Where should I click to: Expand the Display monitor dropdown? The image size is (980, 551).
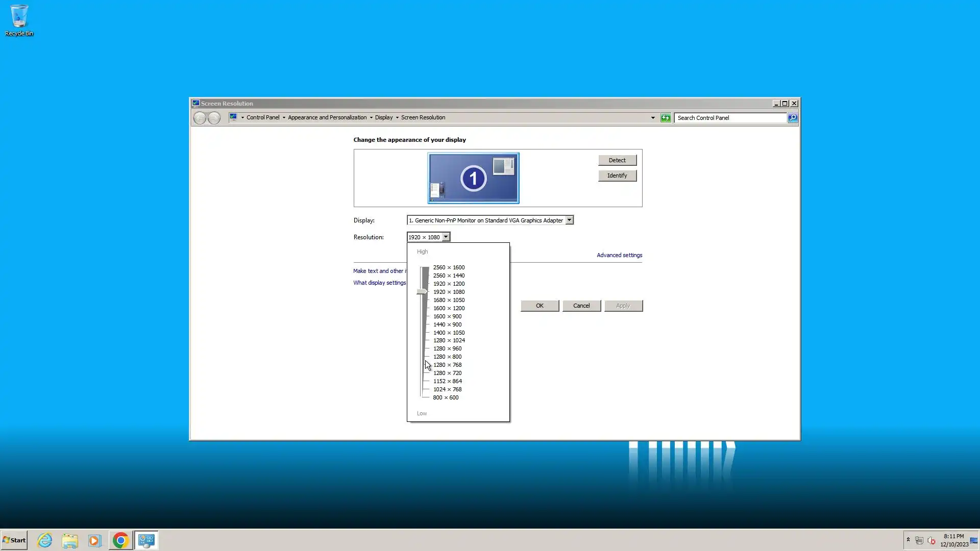[569, 220]
